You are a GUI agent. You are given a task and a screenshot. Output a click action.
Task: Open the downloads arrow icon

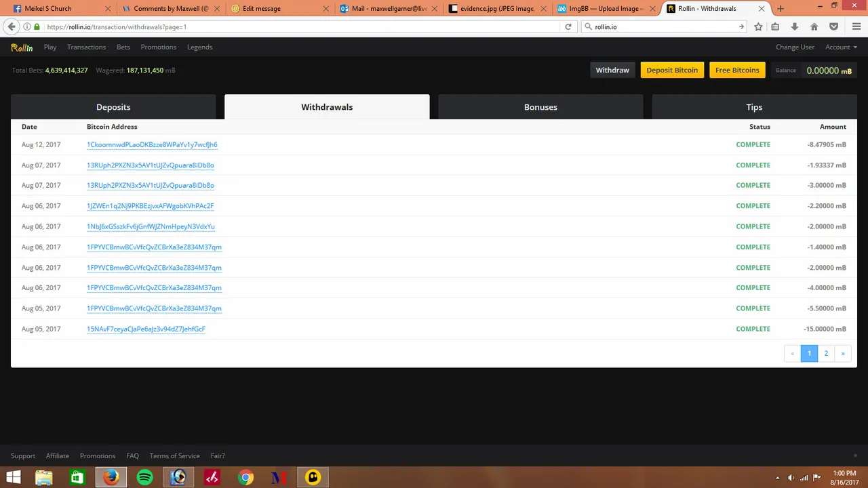pos(795,26)
